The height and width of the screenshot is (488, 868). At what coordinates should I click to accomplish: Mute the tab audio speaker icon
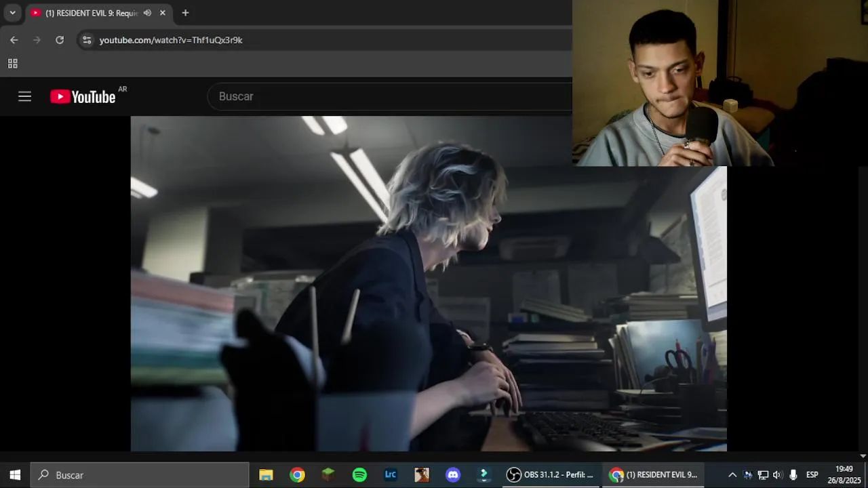click(147, 13)
